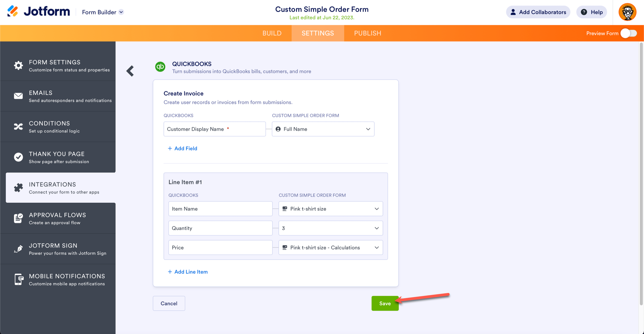Screen dimensions: 644x334
Task: Click the Mobile Notifications phone icon
Action: point(18,279)
